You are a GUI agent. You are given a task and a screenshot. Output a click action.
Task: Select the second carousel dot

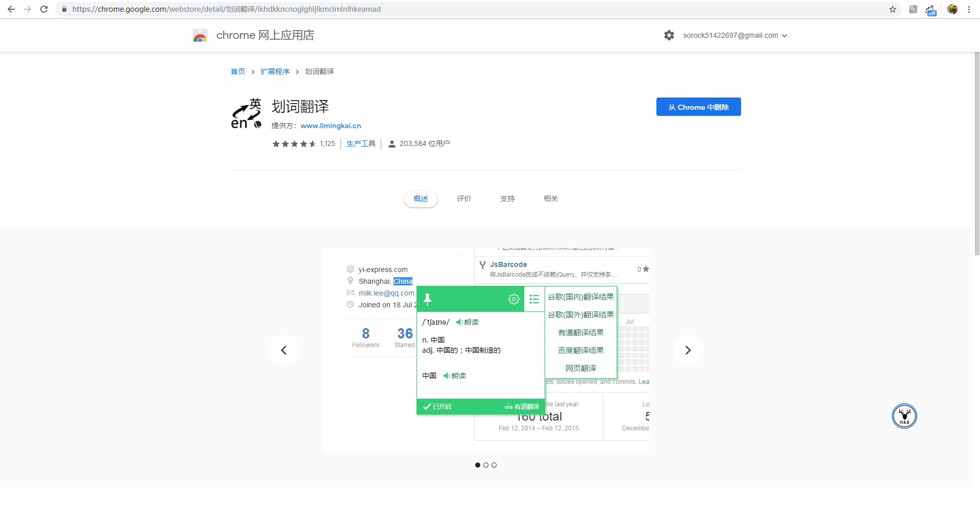coord(486,465)
